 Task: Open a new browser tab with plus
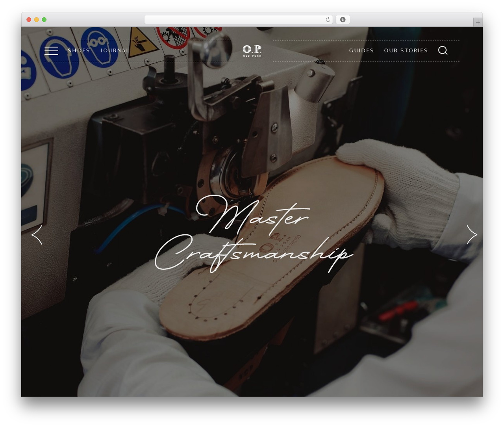[x=478, y=22]
